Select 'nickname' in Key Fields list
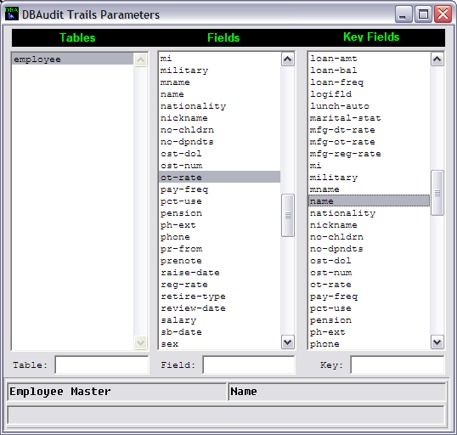Viewport: 457px width, 435px height. tap(369, 225)
